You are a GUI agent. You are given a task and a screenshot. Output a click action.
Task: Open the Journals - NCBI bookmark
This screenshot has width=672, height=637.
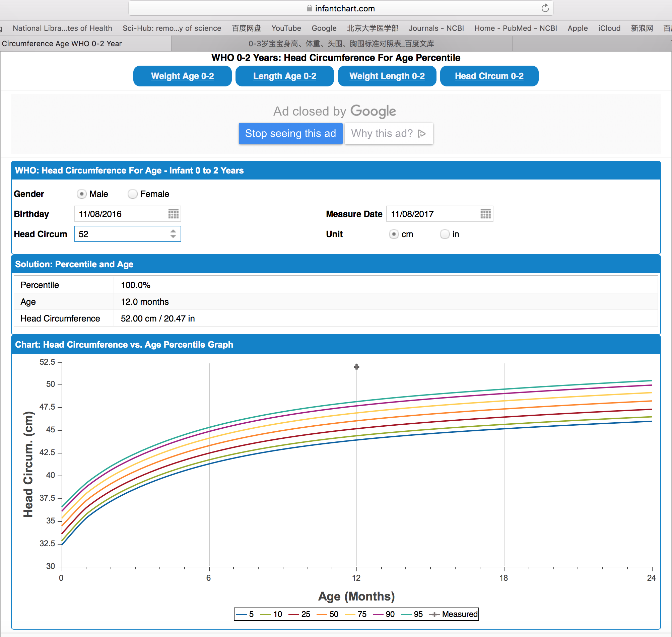click(x=436, y=28)
